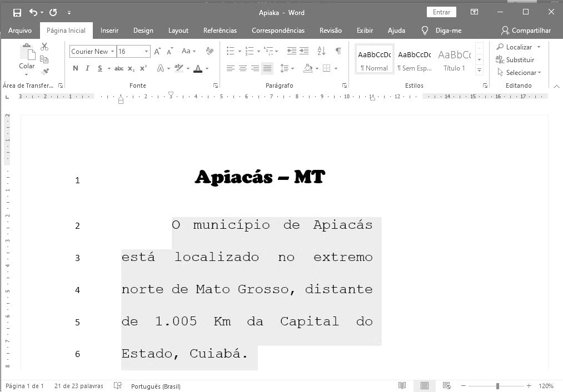Image resolution: width=563 pixels, height=392 pixels.
Task: Share document via Compartilhar
Action: tap(526, 31)
